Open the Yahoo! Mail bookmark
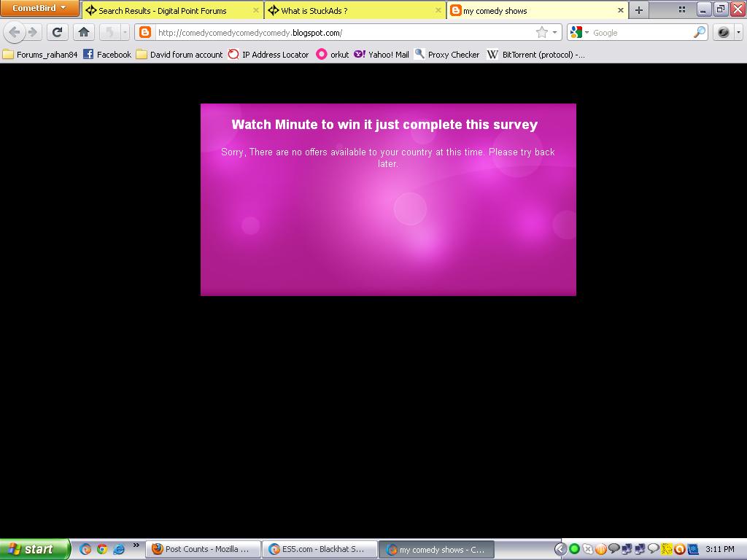 click(x=382, y=54)
